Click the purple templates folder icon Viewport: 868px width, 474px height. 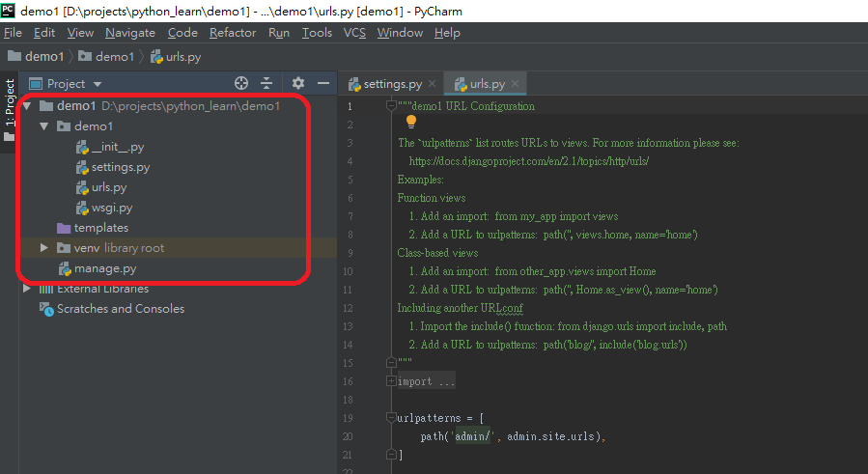pos(64,228)
